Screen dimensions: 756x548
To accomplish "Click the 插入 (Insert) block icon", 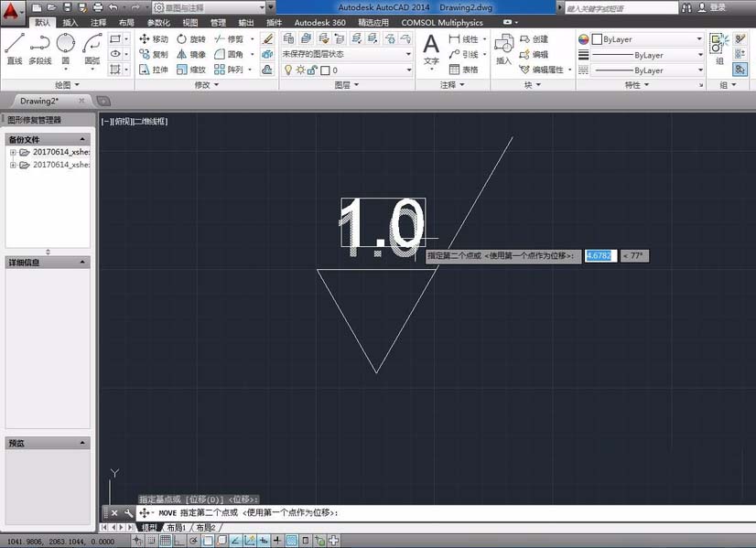I will click(503, 44).
